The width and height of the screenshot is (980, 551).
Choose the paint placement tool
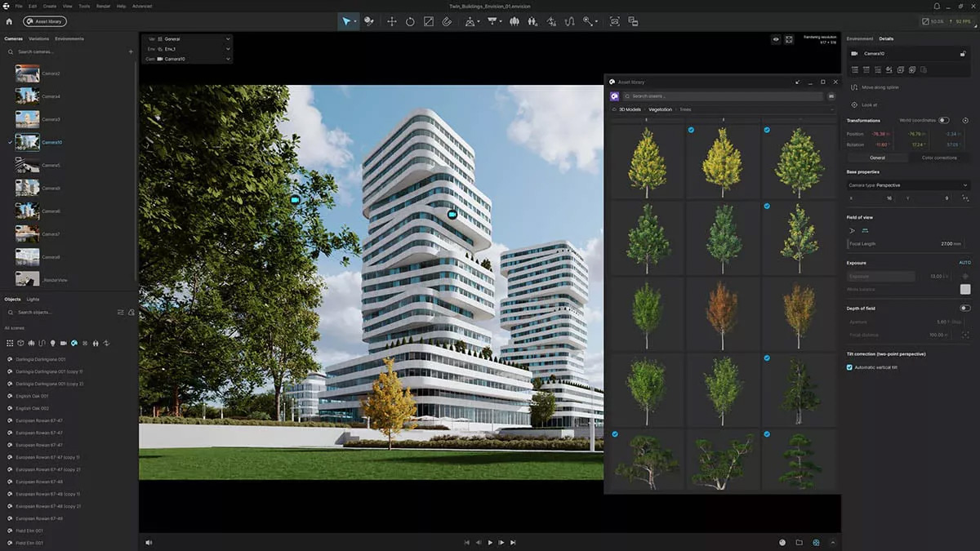click(x=368, y=21)
